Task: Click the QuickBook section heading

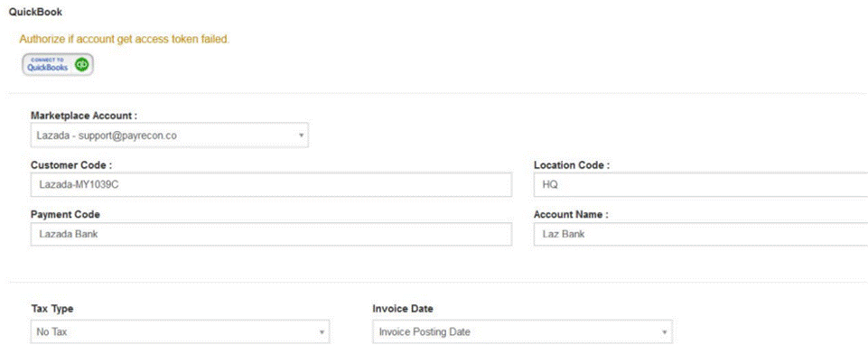Action: [35, 12]
